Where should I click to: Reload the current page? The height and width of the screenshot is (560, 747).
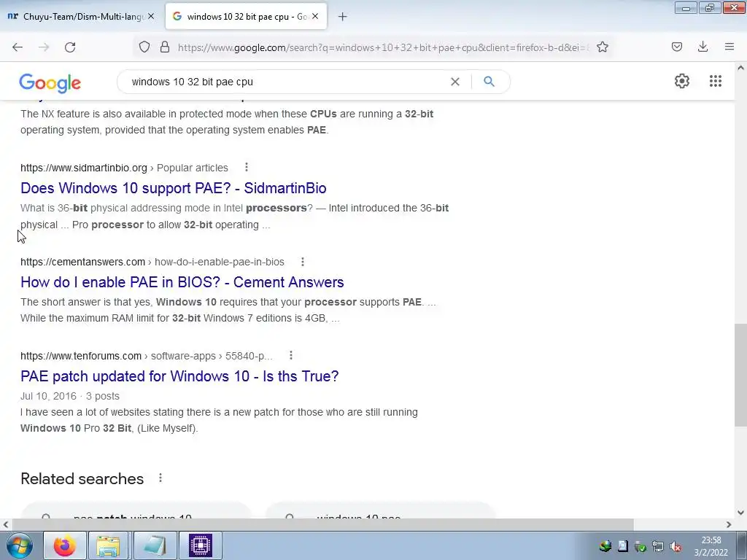pos(70,47)
